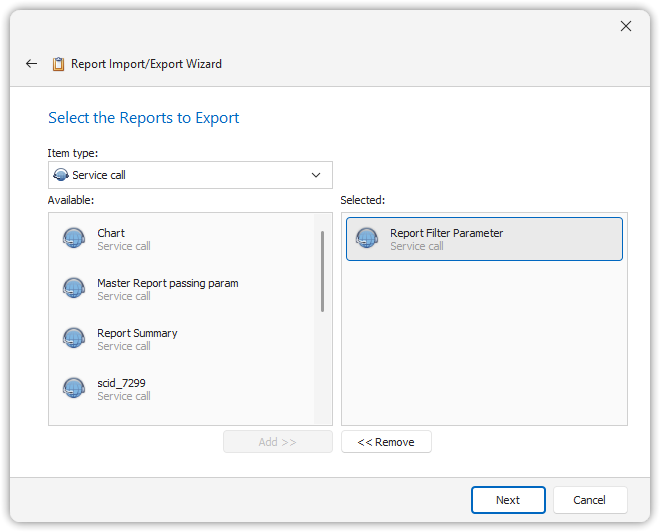Click the Available list vertical scrollbar
The height and width of the screenshot is (532, 660).
[322, 270]
